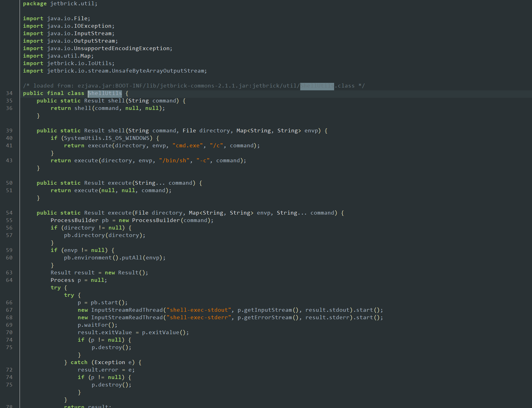Click the 'import java.io.OutputStream;' line
The width and height of the screenshot is (532, 408).
70,41
